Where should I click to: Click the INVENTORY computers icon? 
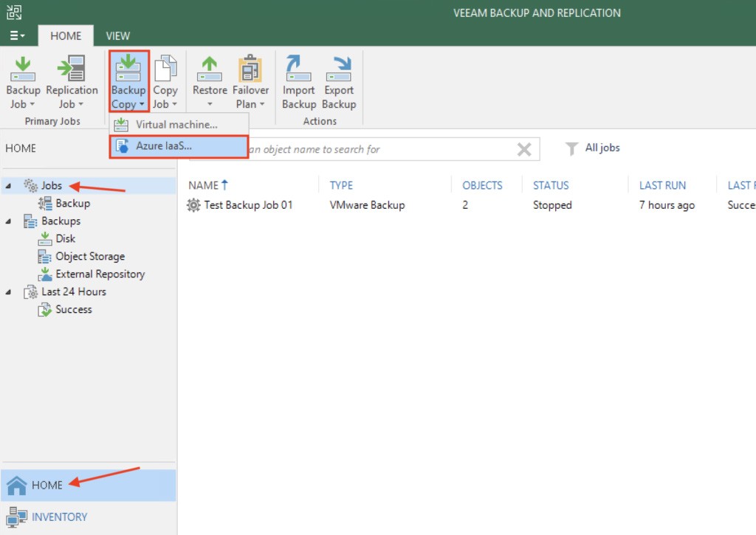(17, 517)
